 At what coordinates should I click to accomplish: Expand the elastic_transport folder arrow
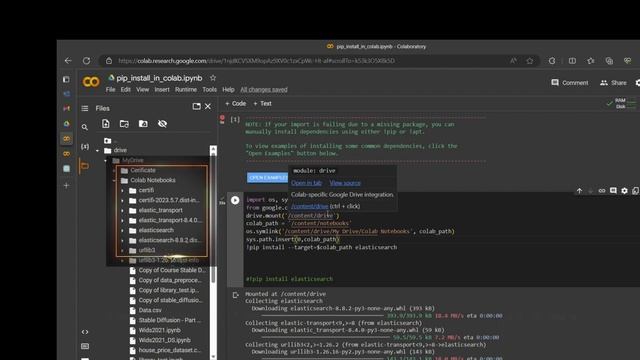tap(122, 211)
